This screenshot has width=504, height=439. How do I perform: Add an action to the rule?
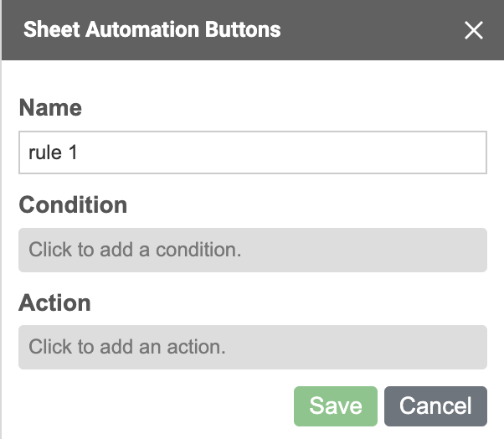pyautogui.click(x=253, y=347)
